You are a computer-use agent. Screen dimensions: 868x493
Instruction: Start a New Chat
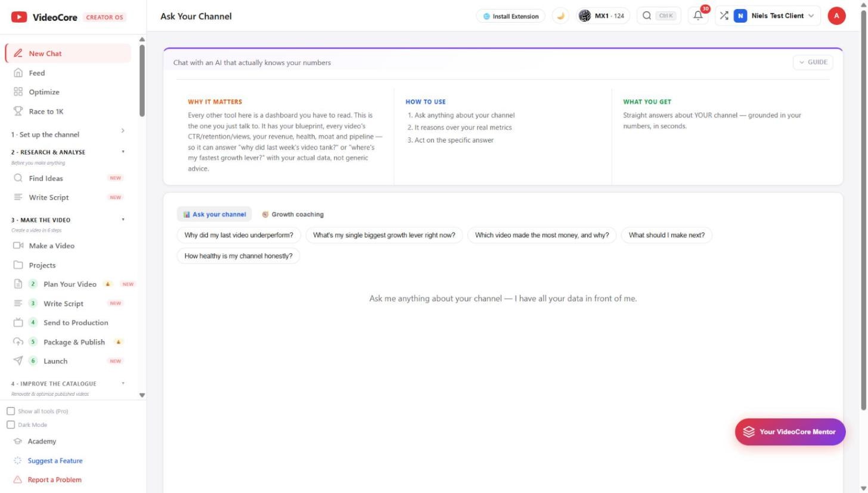(68, 53)
